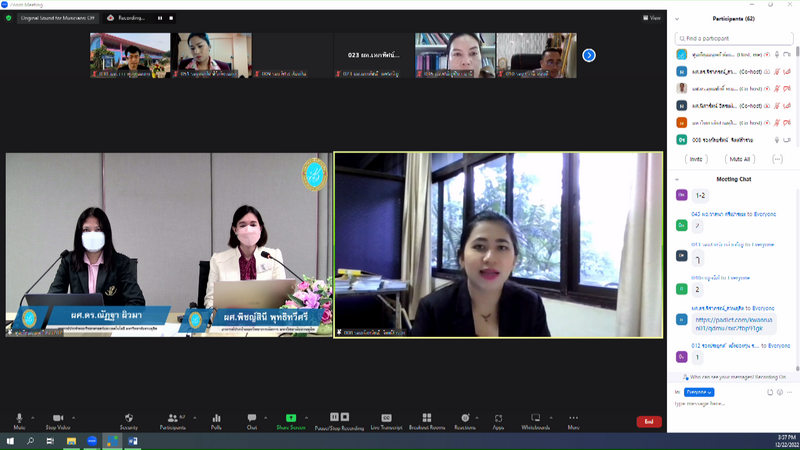Screen dimensions: 800x450
Task: Click the Apps icon in toolbar
Action: coord(498,418)
